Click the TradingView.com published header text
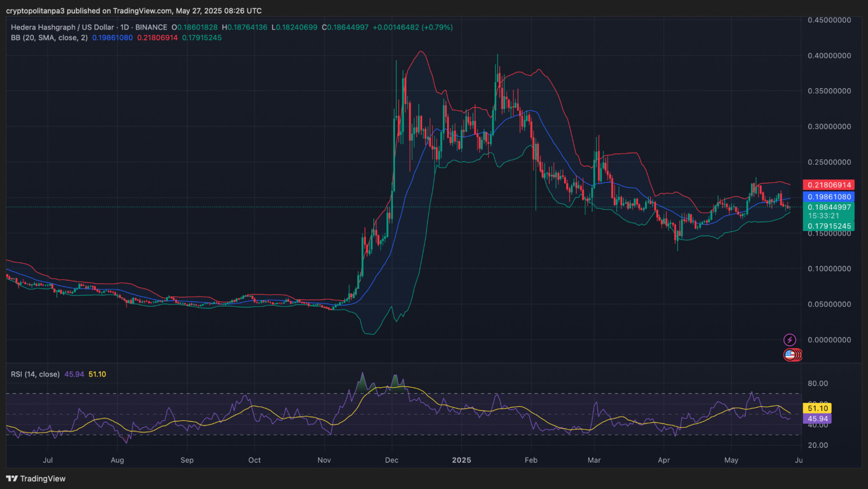Image resolution: width=868 pixels, height=489 pixels. [134, 11]
